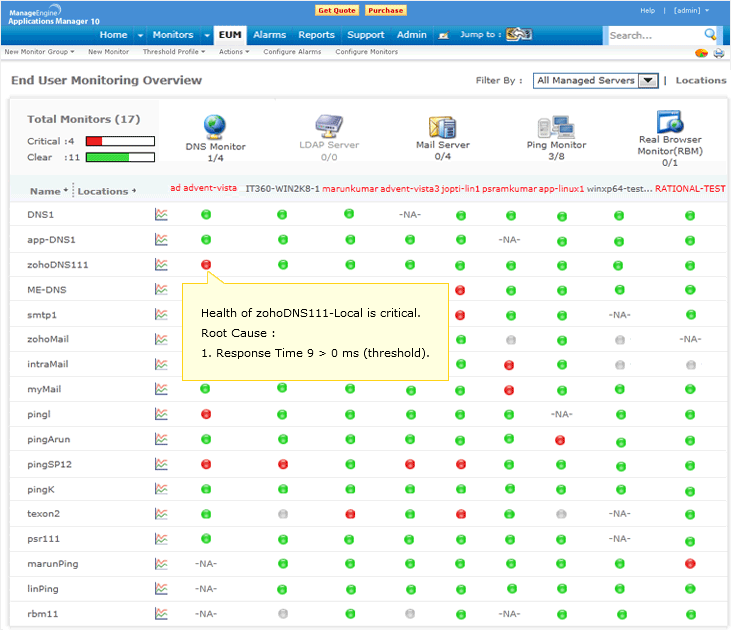Open the graph icon for pingArun

pos(161,439)
